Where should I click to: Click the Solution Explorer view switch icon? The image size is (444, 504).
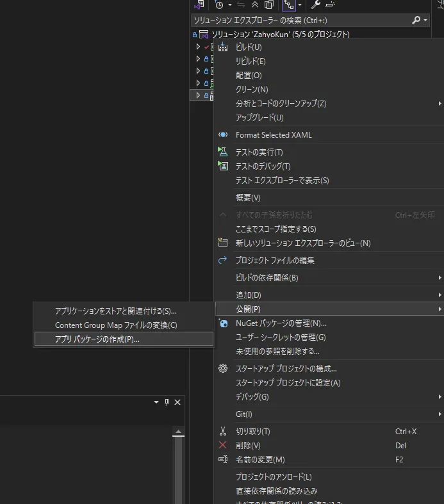pyautogui.click(x=199, y=4)
